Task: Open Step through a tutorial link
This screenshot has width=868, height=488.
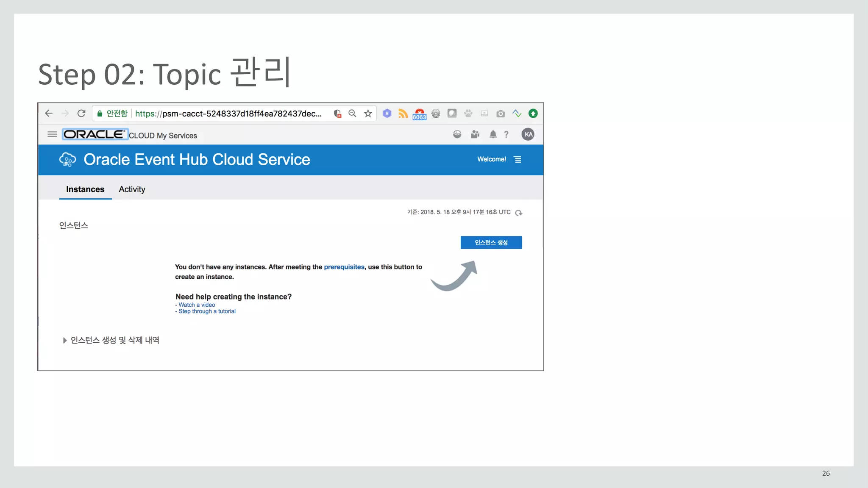Action: [x=207, y=311]
